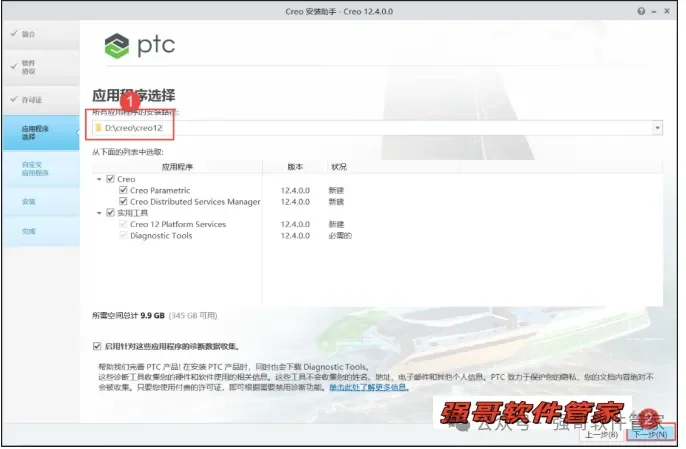Screen dimensions: 686x449
Task: Toggle the Creo group checkbox
Action: (110, 179)
